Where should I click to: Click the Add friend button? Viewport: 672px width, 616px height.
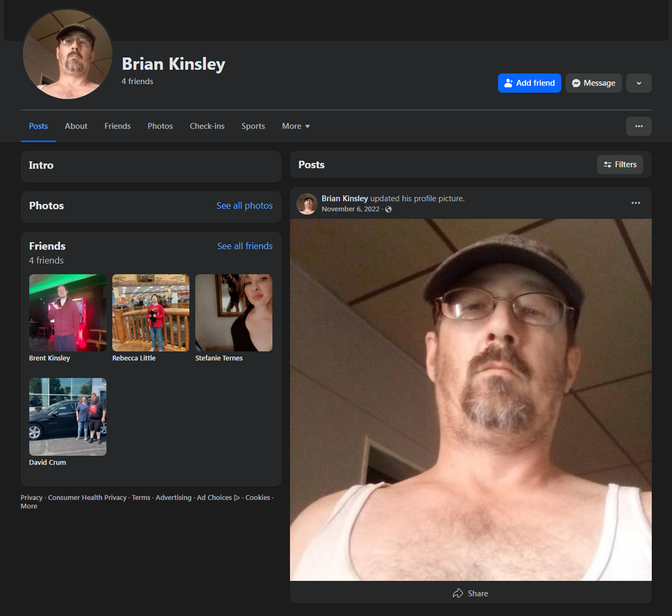click(x=529, y=83)
